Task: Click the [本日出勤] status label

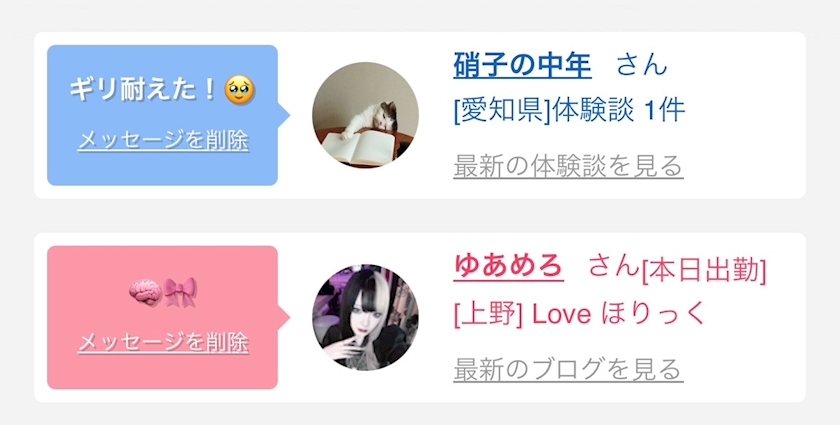Action: coord(704,271)
